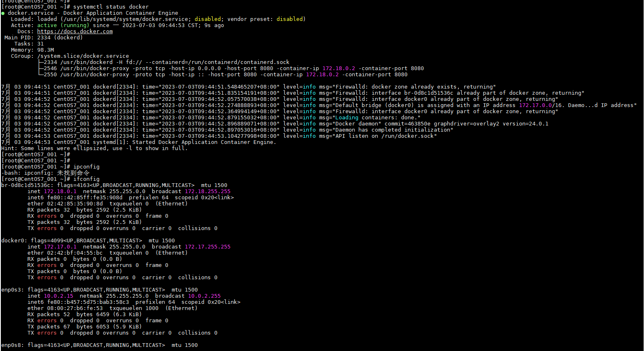The width and height of the screenshot is (644, 351).
Task: Click the "Daemon has completed initialization" log message
Action: [394, 130]
